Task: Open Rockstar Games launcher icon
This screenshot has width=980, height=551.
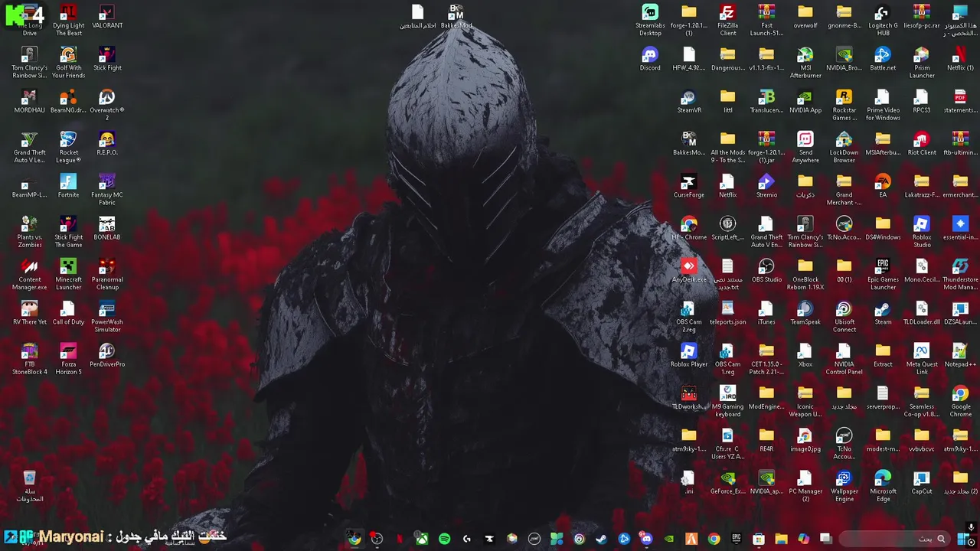Action: click(x=844, y=105)
